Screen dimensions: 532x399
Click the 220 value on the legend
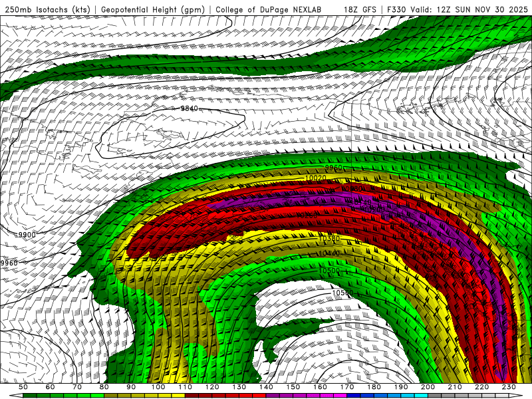coord(481,387)
